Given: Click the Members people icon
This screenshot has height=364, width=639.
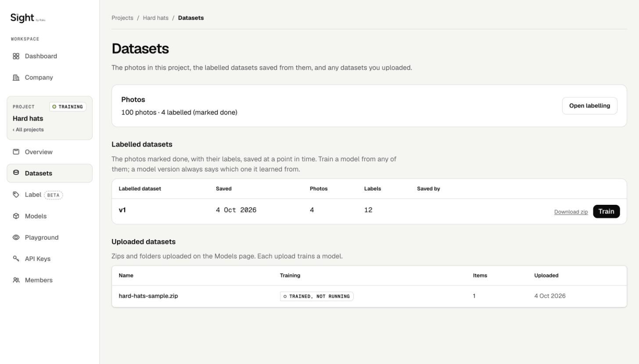Looking at the screenshot, I should coord(16,280).
